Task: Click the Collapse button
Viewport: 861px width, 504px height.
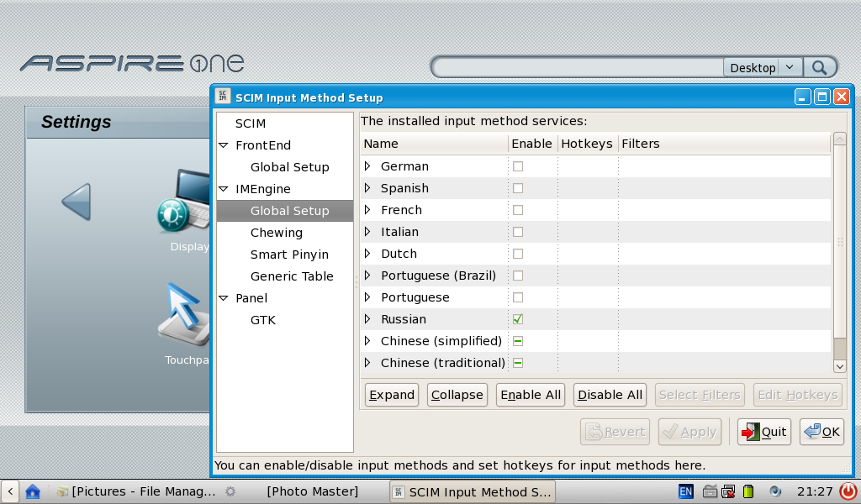Action: 457,395
